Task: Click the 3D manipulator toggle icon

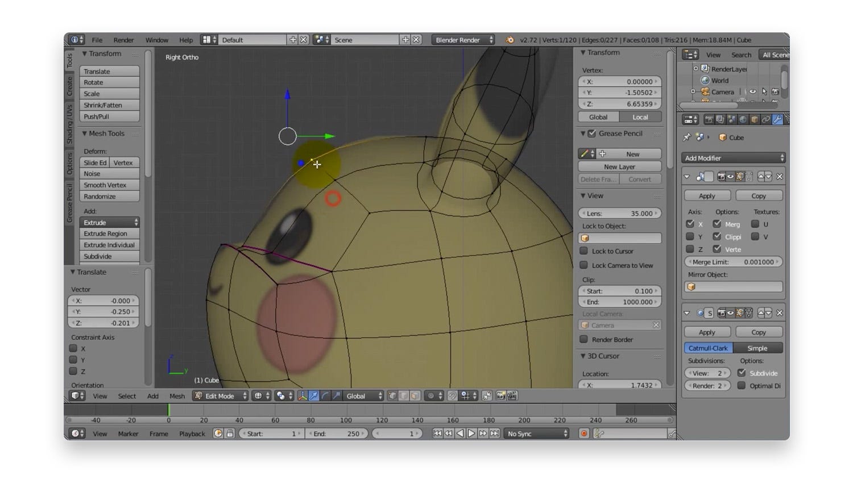Action: pos(302,396)
